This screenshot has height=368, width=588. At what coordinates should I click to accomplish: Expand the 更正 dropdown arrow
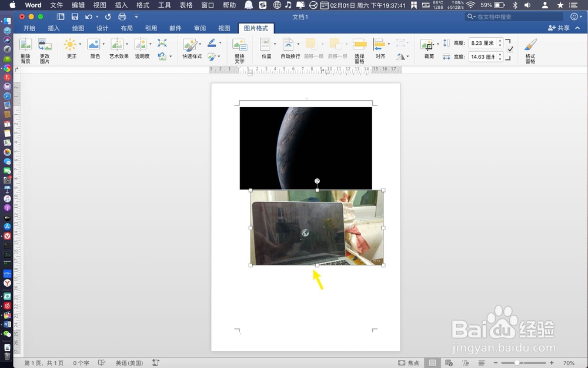click(80, 44)
